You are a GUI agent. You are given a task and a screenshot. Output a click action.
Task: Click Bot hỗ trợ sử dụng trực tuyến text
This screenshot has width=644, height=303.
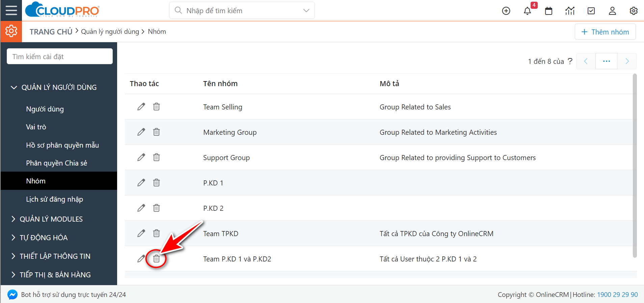(74, 295)
